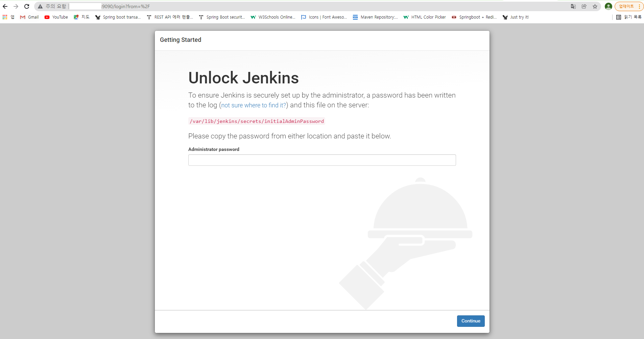Click the not-secure warning triangle icon

[x=40, y=6]
